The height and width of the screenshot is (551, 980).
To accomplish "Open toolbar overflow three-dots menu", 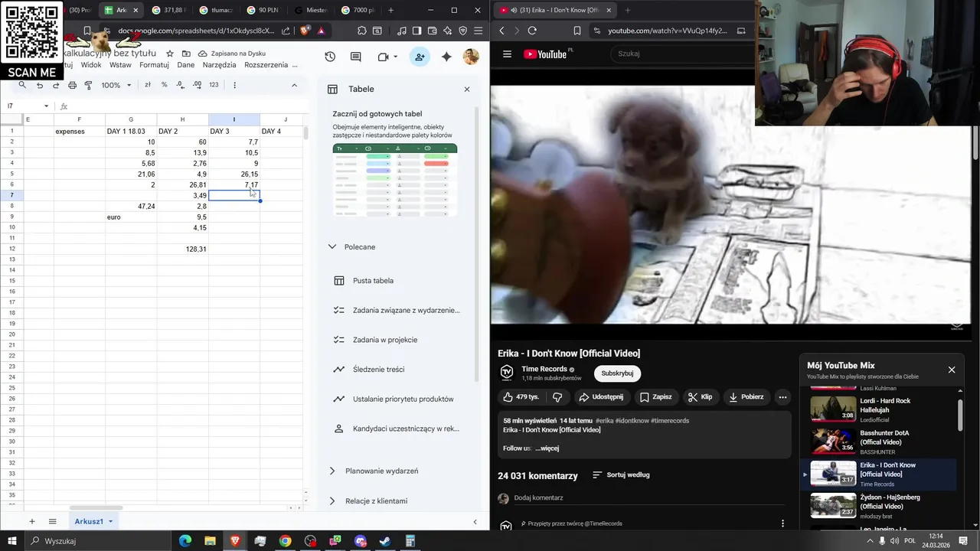I will (234, 85).
